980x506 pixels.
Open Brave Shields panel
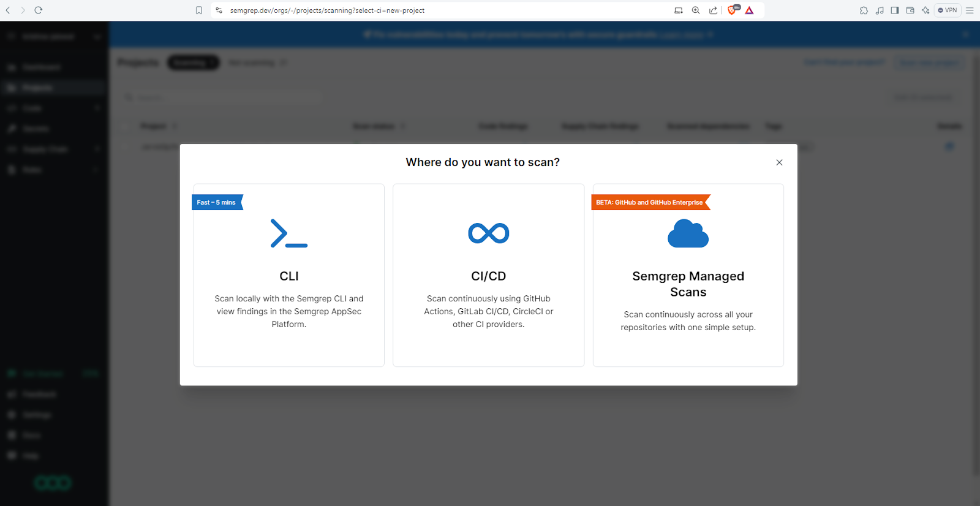pos(733,10)
